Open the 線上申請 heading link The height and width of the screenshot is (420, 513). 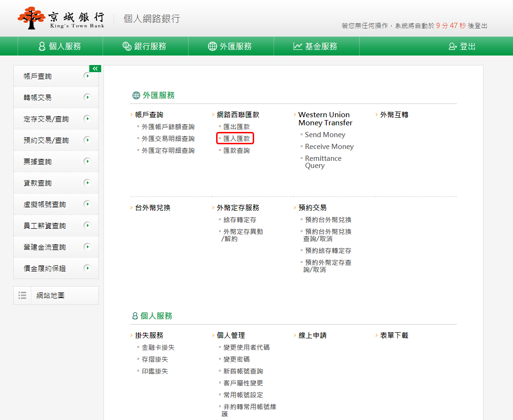(x=313, y=336)
